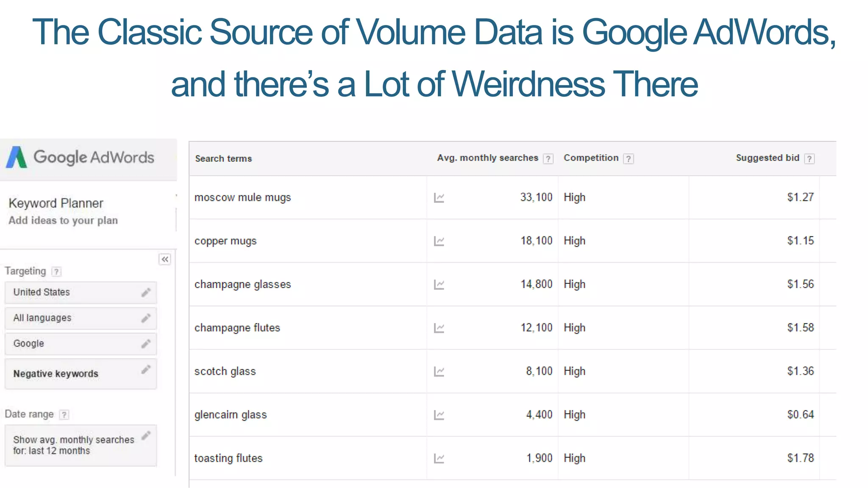Show trend chart for champagne glasses

[x=439, y=285]
